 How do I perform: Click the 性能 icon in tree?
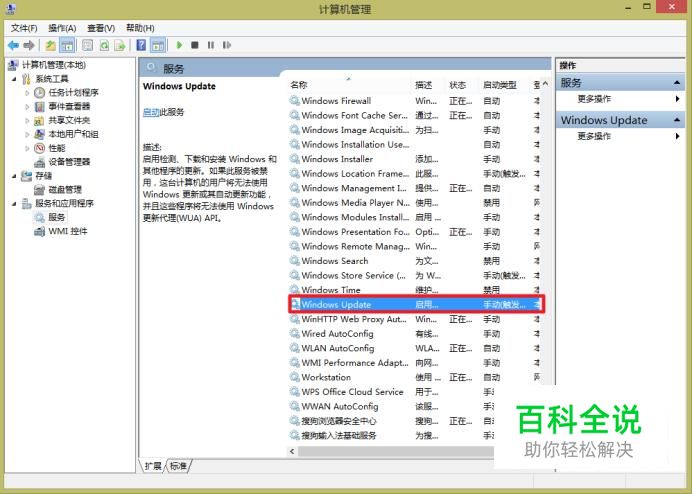pos(40,148)
